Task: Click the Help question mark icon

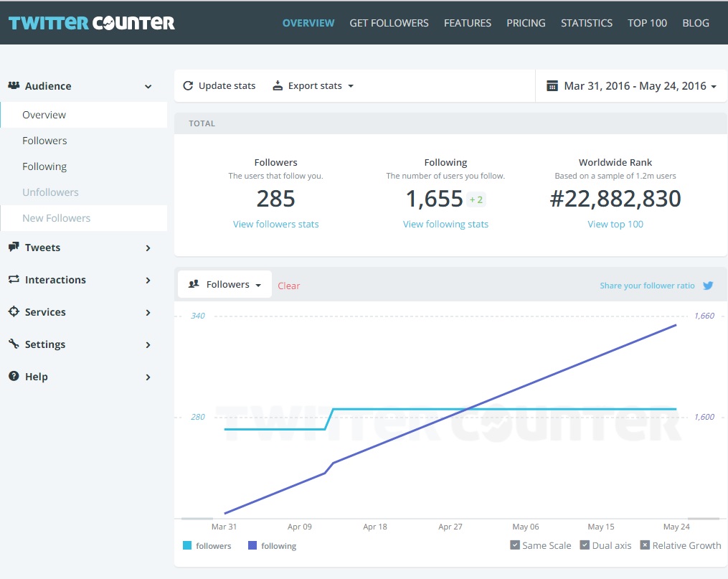Action: click(x=14, y=376)
